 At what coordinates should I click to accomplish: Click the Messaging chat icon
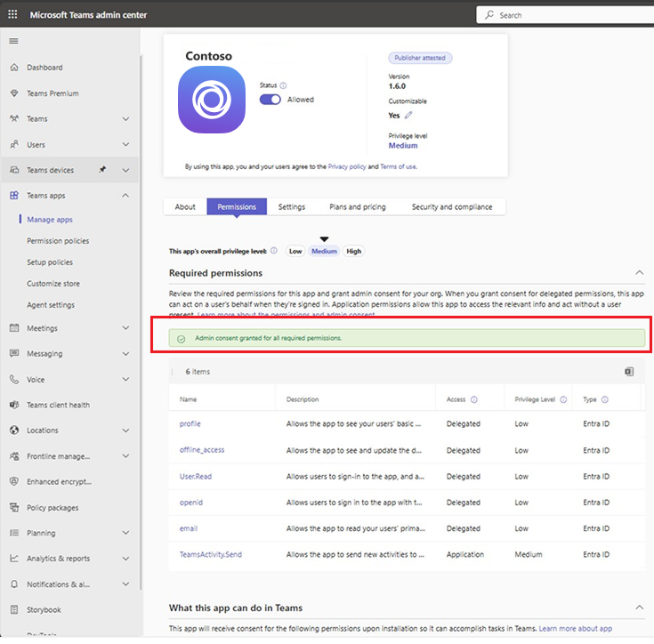point(14,353)
